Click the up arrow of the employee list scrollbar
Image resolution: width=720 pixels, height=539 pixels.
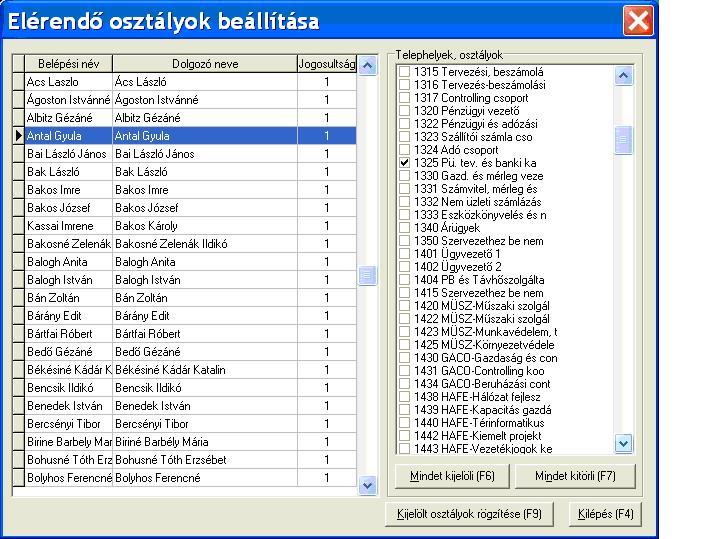click(x=367, y=66)
